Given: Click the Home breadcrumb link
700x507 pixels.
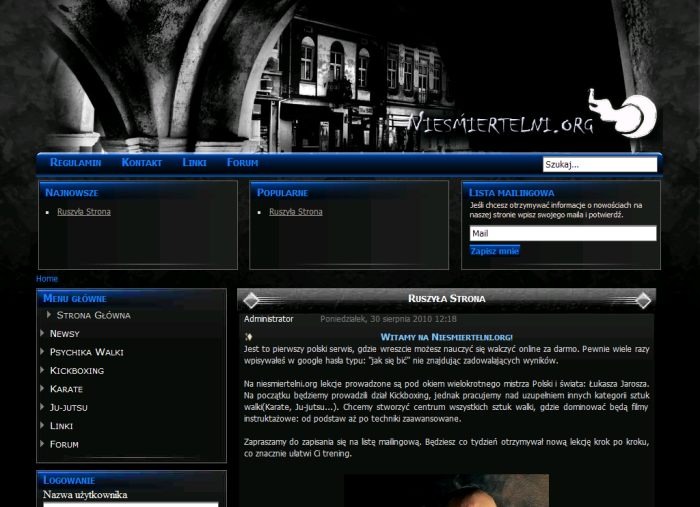Looking at the screenshot, I should (x=47, y=278).
